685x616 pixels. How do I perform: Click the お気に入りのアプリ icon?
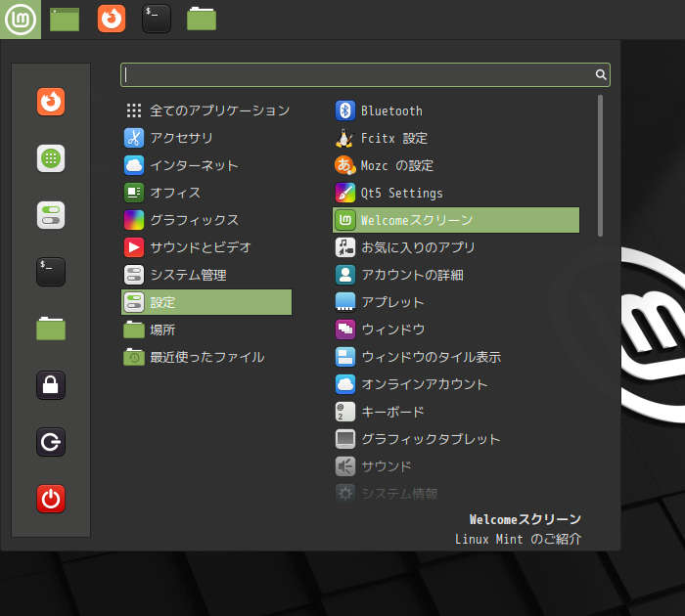click(345, 247)
